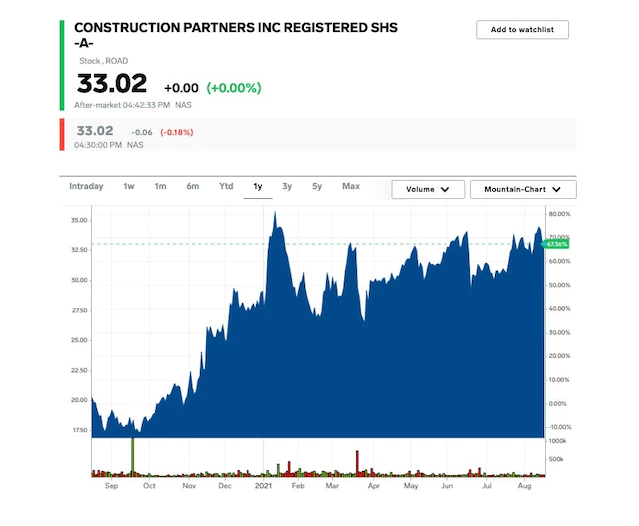
Task: Open the Volume dropdown
Action: click(428, 189)
